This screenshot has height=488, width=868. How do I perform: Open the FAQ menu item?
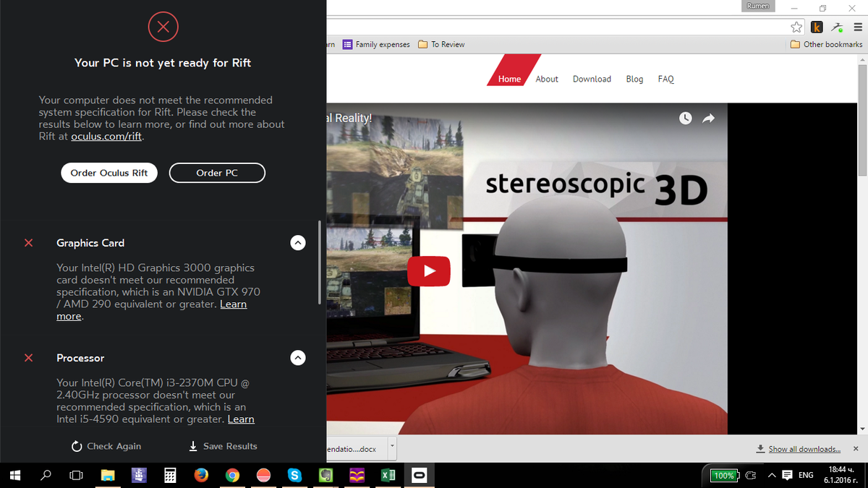(x=665, y=79)
